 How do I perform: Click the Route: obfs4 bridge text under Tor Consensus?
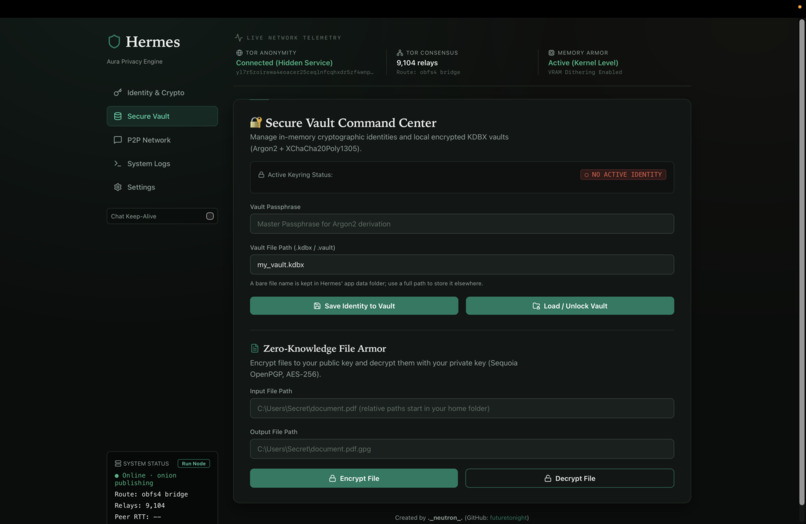coord(428,73)
